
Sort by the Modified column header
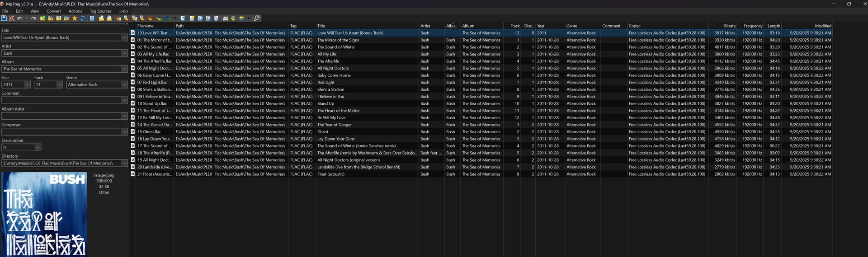(807, 26)
